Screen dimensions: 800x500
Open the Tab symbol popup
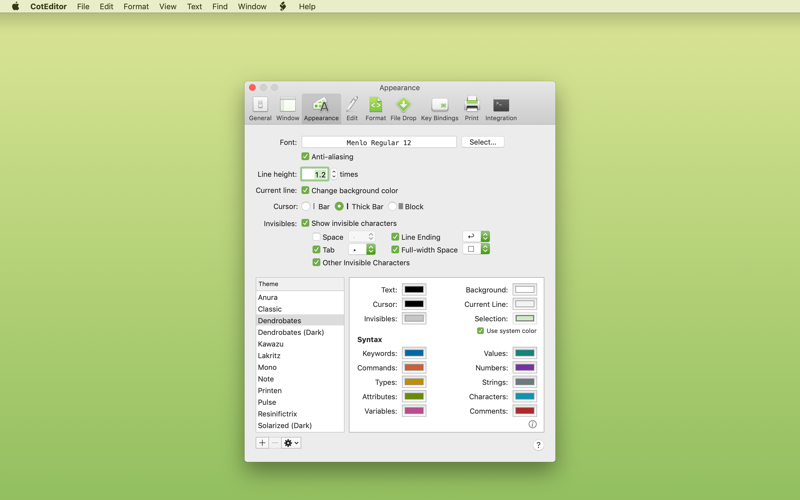tap(362, 249)
